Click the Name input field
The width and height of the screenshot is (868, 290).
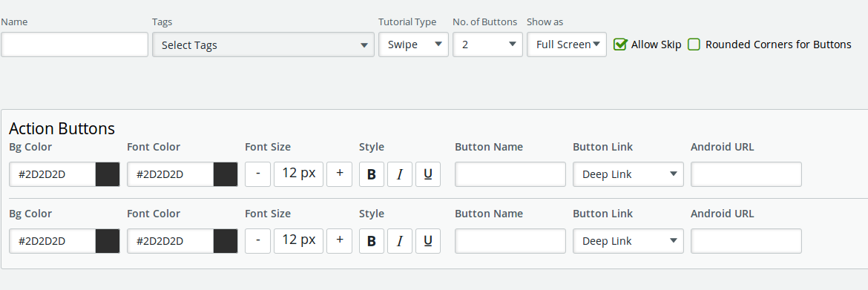click(x=75, y=45)
